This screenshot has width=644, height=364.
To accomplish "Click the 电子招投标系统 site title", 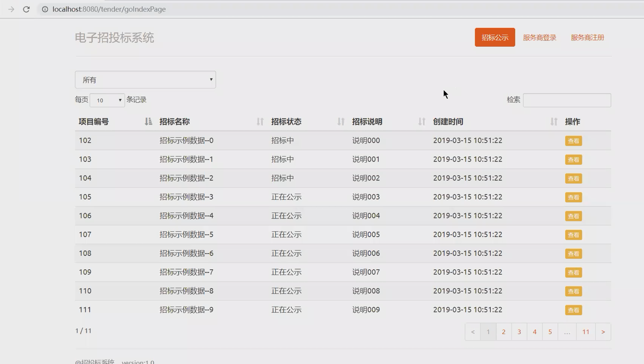I will point(114,38).
